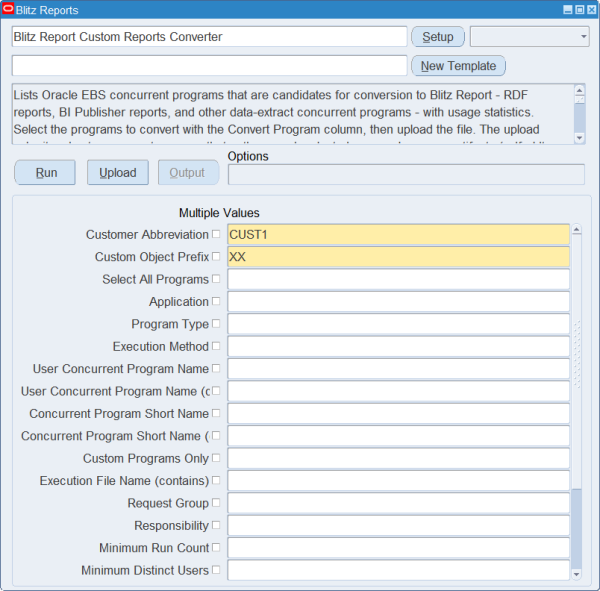Toggle Customer Abbreviation multiple values checkbox
Image resolution: width=600 pixels, height=591 pixels.
pyautogui.click(x=216, y=234)
